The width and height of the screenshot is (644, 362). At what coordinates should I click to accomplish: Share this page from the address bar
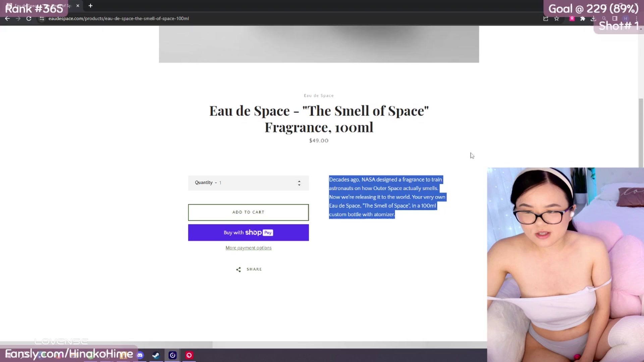(546, 18)
